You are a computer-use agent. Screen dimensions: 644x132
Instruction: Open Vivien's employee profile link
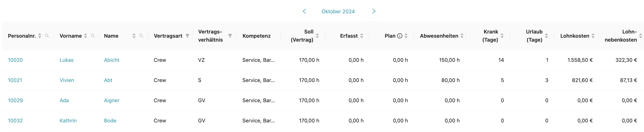click(x=67, y=80)
